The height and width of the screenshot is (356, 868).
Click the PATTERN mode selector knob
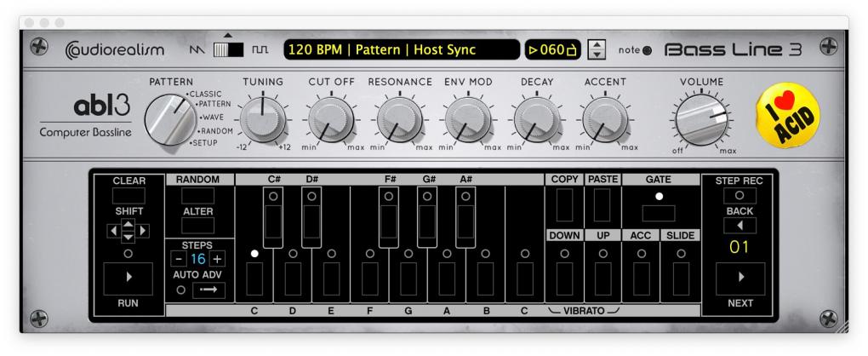(x=170, y=119)
